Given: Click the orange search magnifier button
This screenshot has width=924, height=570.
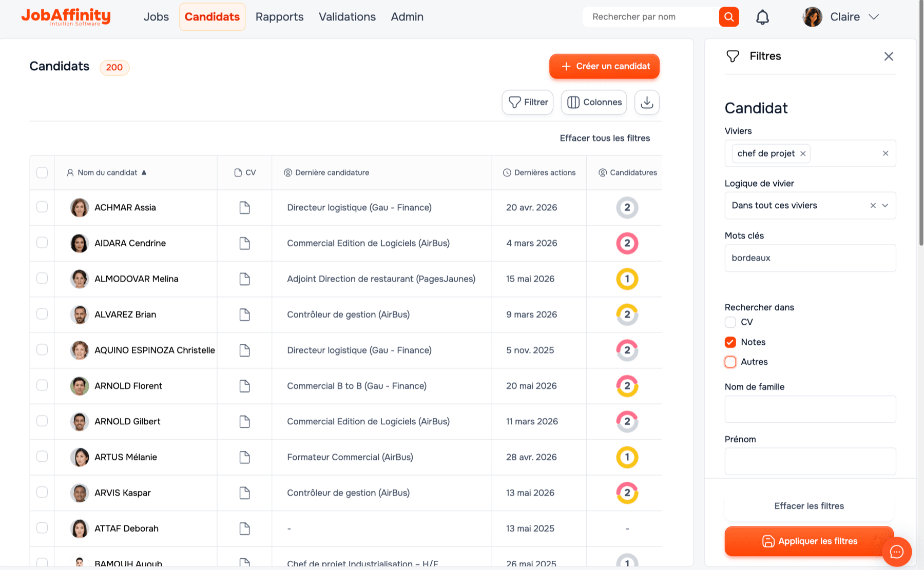Looking at the screenshot, I should [x=729, y=17].
